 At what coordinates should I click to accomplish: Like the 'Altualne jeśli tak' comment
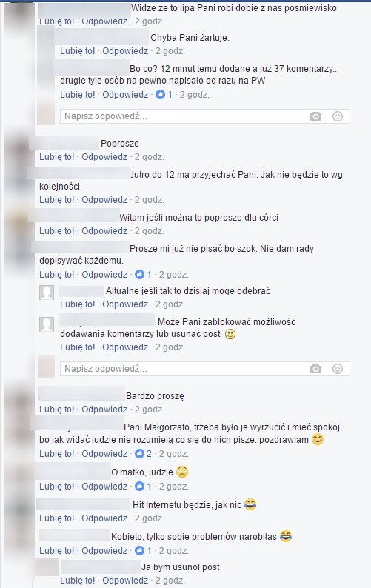pyautogui.click(x=78, y=304)
